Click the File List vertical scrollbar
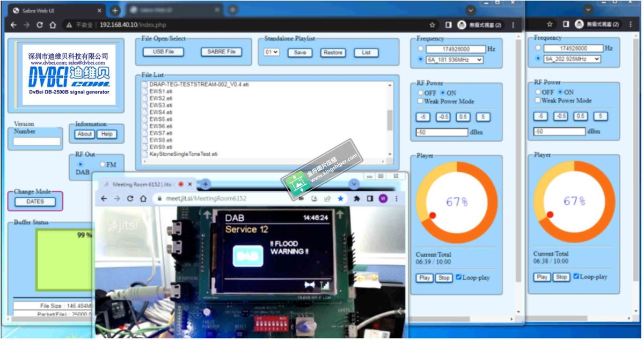The image size is (644, 340). 390,121
